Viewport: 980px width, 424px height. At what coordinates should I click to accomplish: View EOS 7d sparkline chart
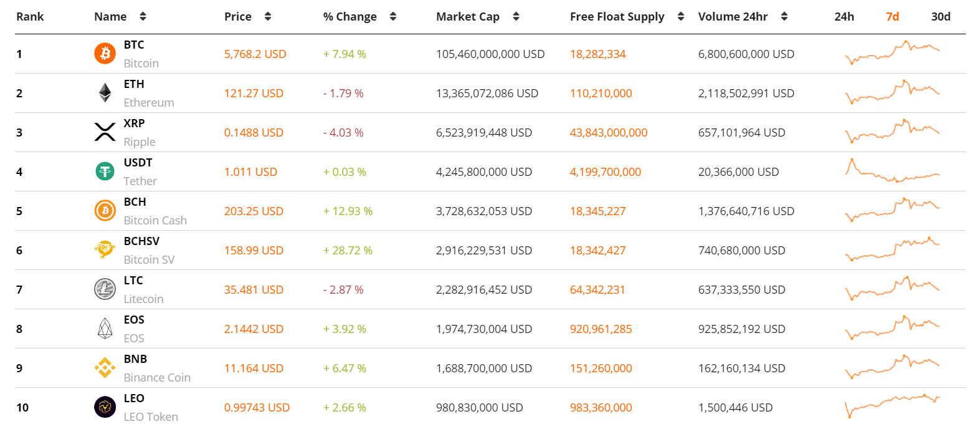(892, 329)
